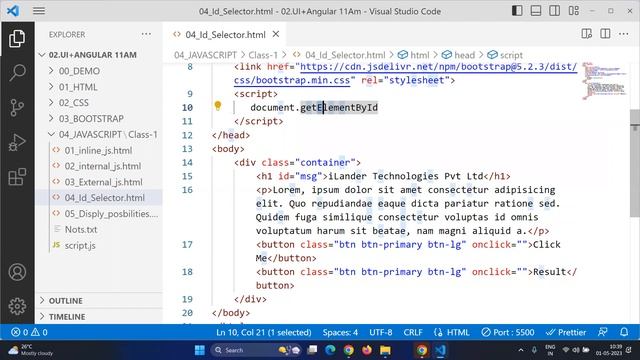Close the 04_Id_Selector.html tab
This screenshot has width=640, height=360.
(276, 34)
